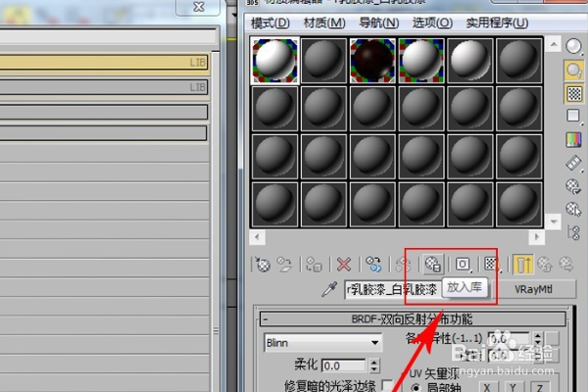Select the dark red sample sphere slot
Screen dimensions: 588x392
click(372, 61)
